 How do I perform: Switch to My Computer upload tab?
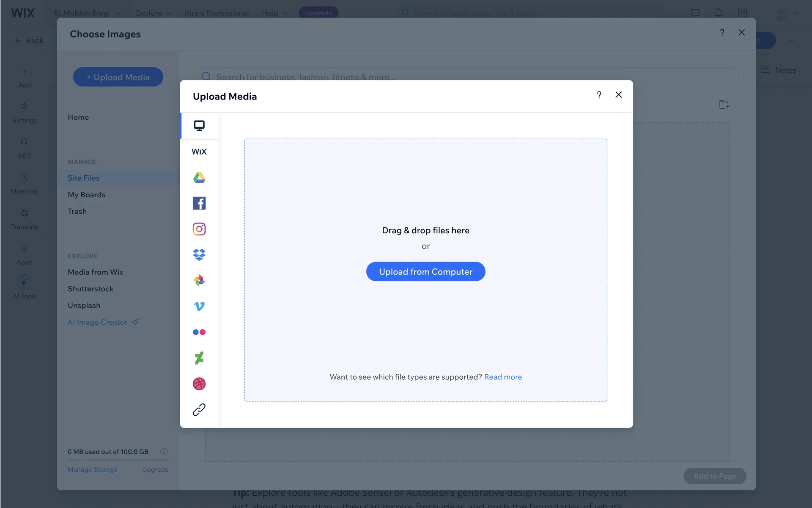(x=199, y=126)
